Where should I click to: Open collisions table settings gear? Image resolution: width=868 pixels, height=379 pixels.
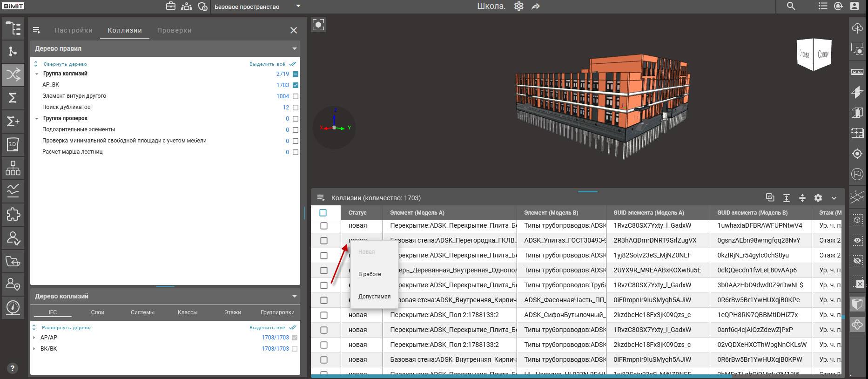click(x=818, y=198)
